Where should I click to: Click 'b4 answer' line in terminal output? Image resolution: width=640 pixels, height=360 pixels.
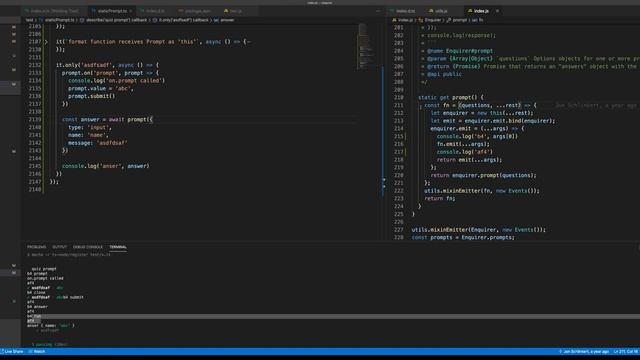pos(38,307)
